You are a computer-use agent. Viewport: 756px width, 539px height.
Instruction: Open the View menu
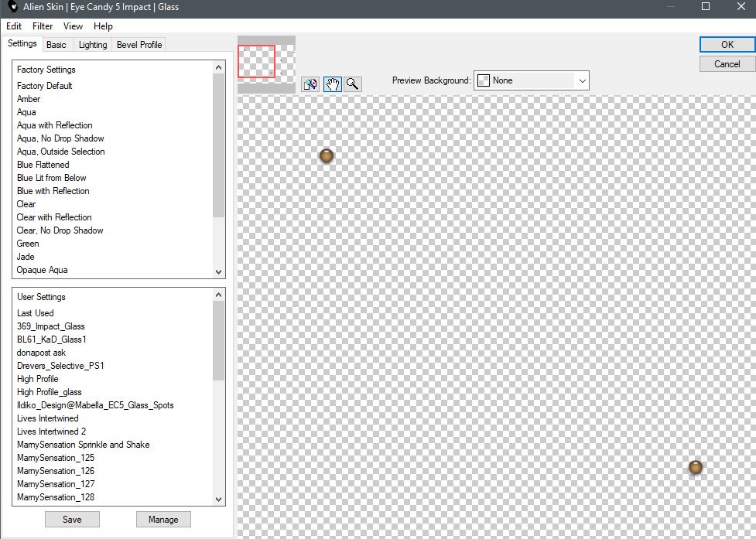coord(73,26)
